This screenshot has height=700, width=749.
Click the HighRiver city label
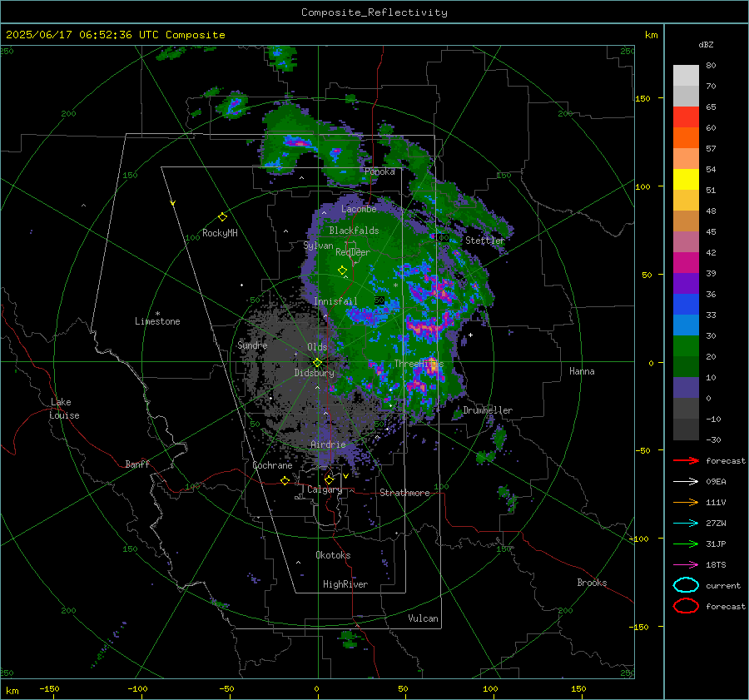pos(345,584)
